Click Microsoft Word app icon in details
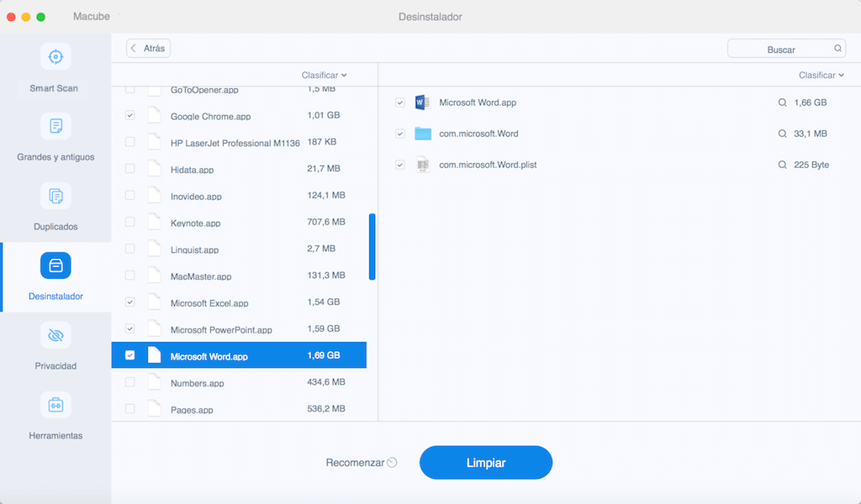861x504 pixels. click(422, 102)
